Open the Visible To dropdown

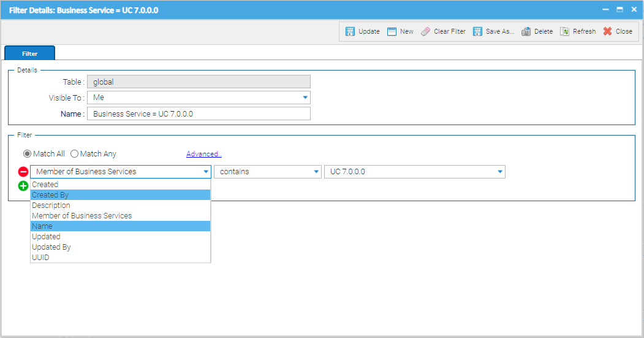coord(305,98)
